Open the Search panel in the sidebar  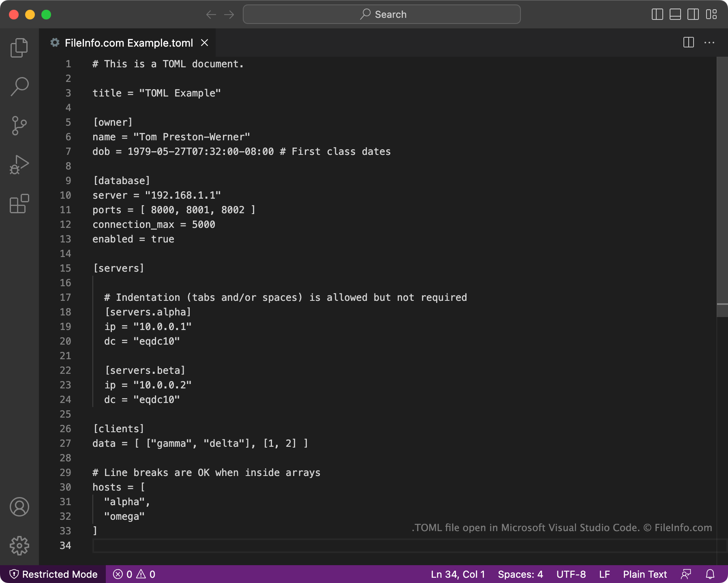(x=19, y=86)
